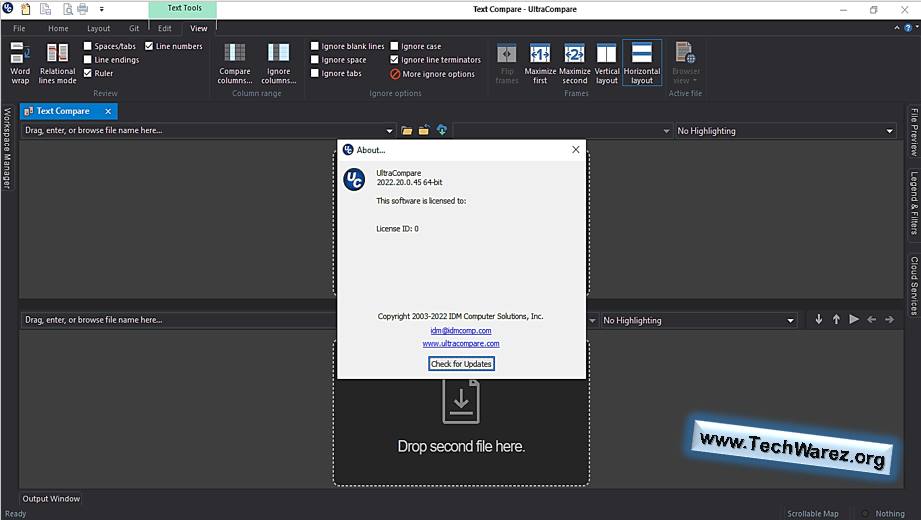Click the play arrow in merge toolbar
The width and height of the screenshot is (921, 520).
[854, 320]
